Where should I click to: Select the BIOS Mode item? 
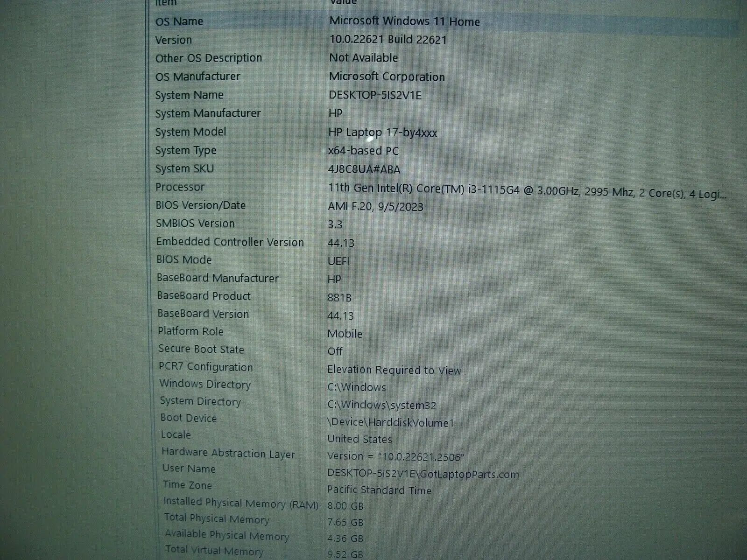[x=184, y=259]
